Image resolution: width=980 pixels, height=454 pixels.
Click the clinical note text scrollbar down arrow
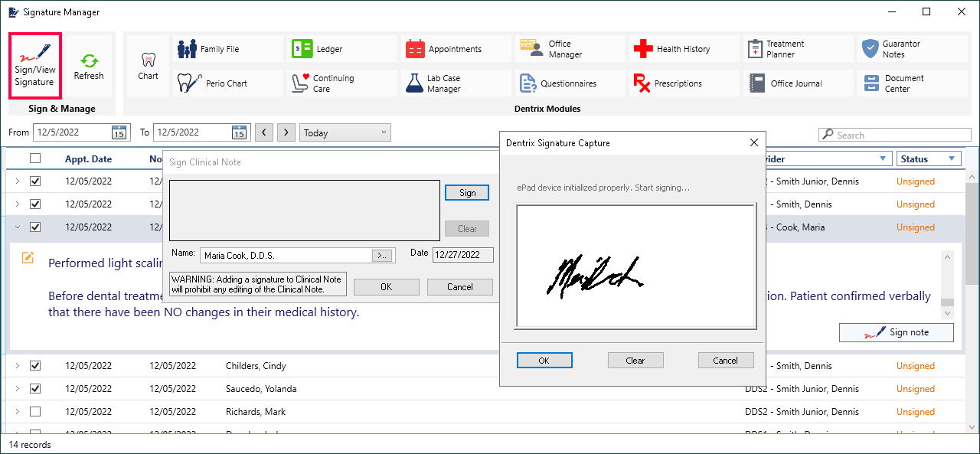(x=948, y=313)
